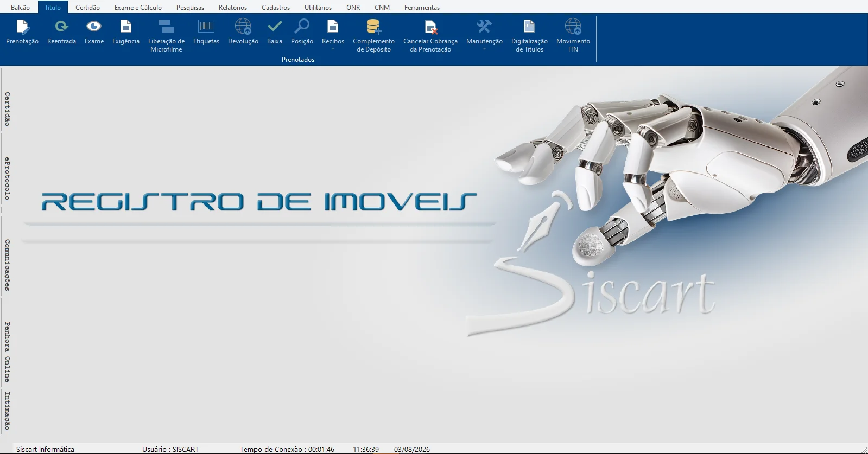Open the Relatórios tab

(x=233, y=8)
